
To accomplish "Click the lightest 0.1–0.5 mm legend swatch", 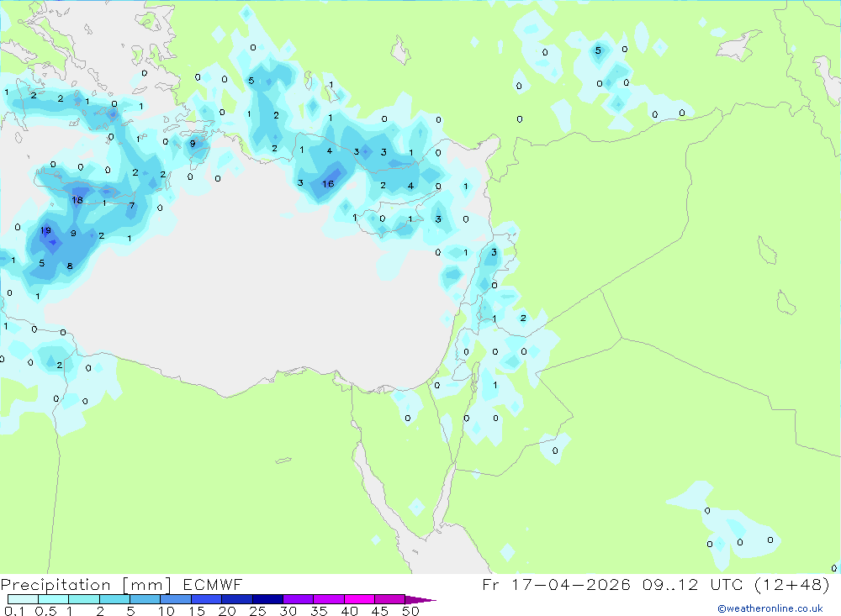I will [x=23, y=599].
